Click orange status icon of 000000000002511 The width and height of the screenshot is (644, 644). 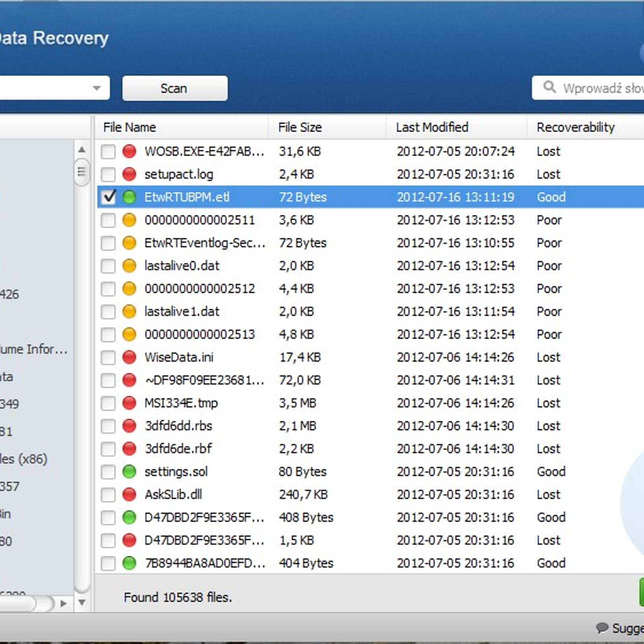point(129,220)
